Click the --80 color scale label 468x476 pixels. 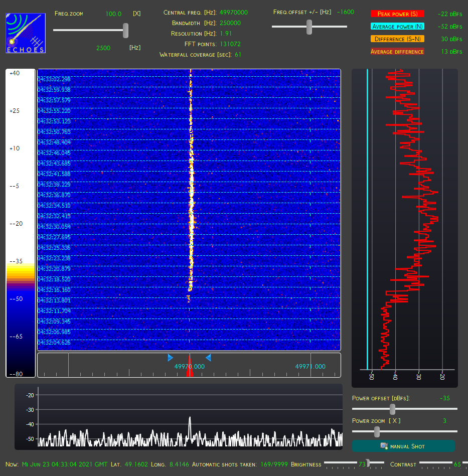(16, 374)
